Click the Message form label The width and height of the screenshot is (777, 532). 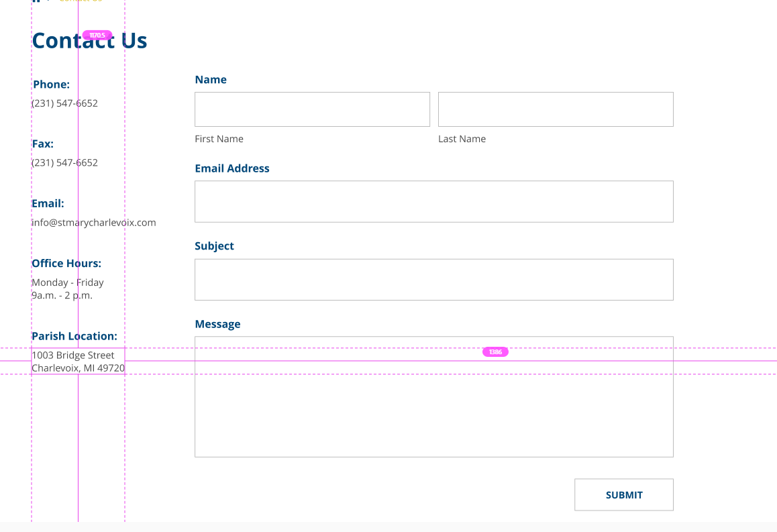tap(217, 324)
